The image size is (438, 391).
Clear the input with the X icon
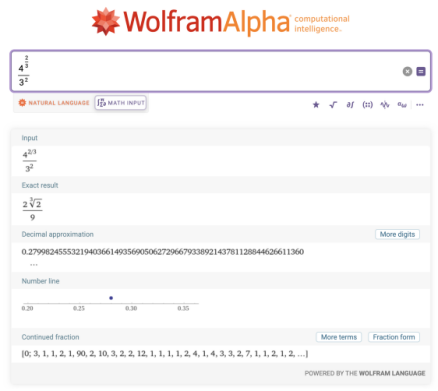407,71
